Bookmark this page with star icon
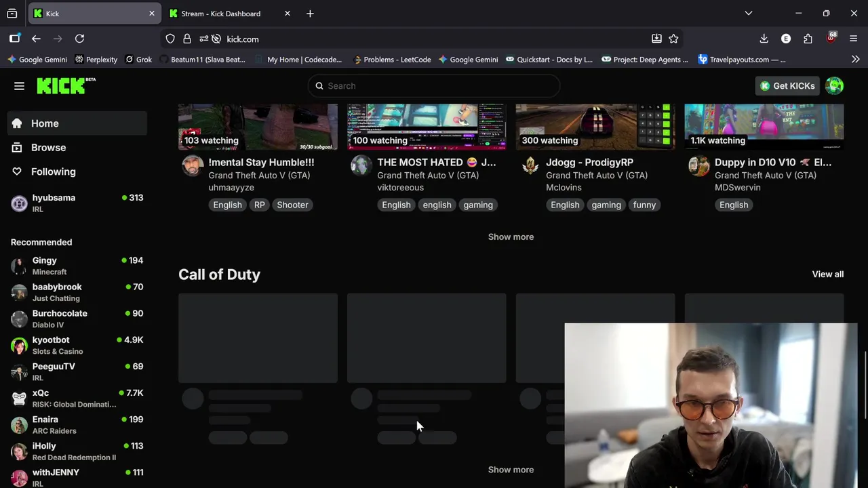 (x=673, y=39)
